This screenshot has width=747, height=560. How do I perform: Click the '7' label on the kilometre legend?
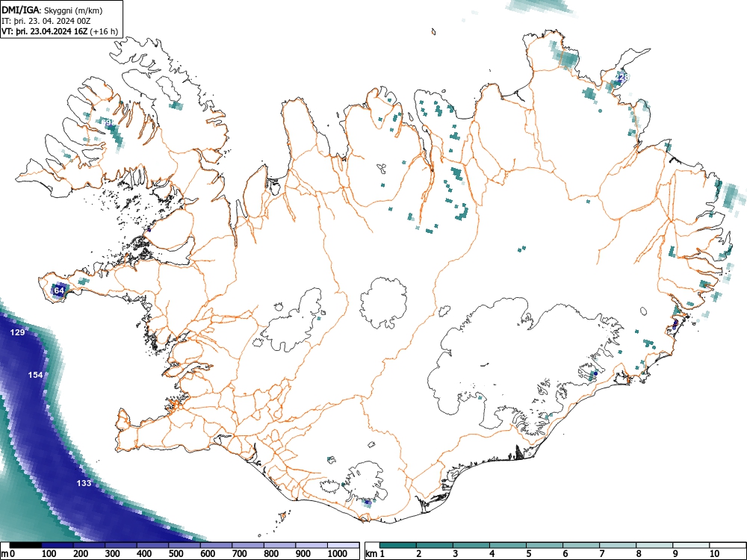pos(601,554)
